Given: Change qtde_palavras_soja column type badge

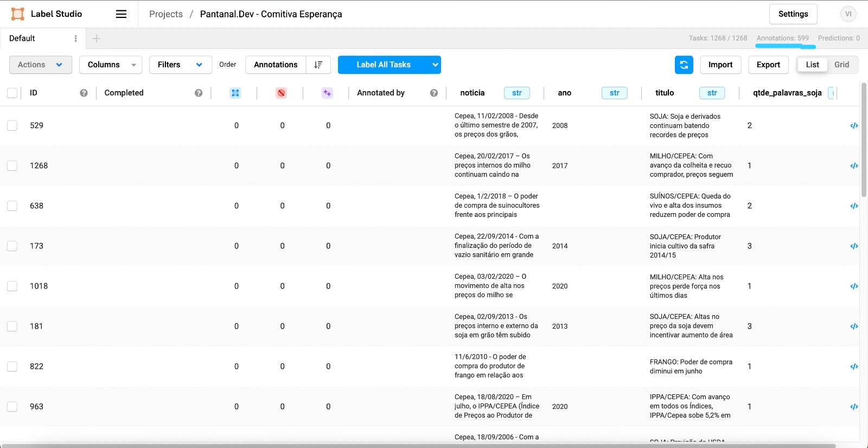Looking at the screenshot, I should coord(832,93).
